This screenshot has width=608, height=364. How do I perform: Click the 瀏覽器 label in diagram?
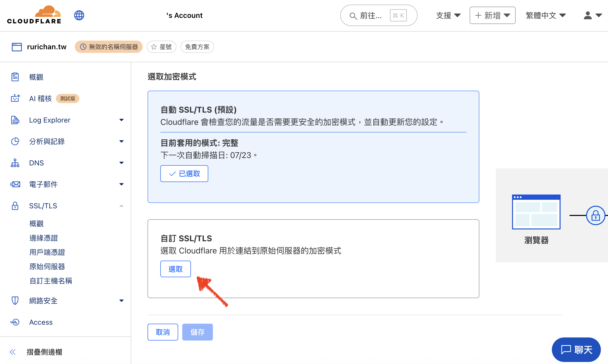coord(536,240)
